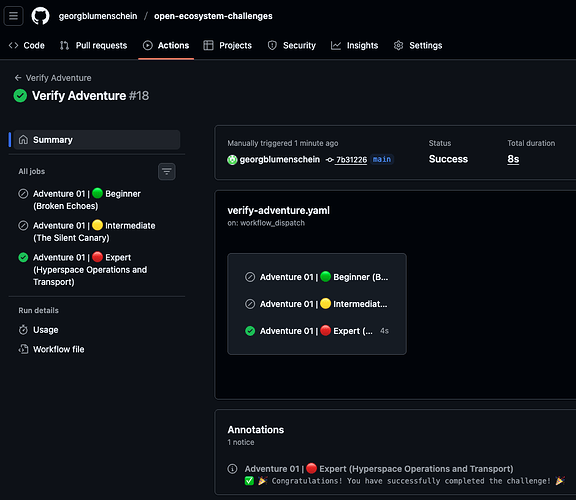Click the GitHub octocat logo

click(x=40, y=16)
